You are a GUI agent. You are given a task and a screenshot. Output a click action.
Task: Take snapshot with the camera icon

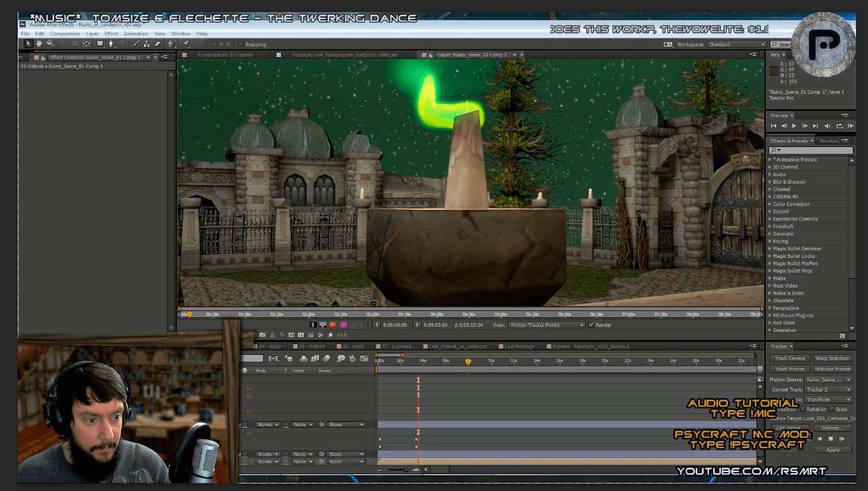pos(262,335)
